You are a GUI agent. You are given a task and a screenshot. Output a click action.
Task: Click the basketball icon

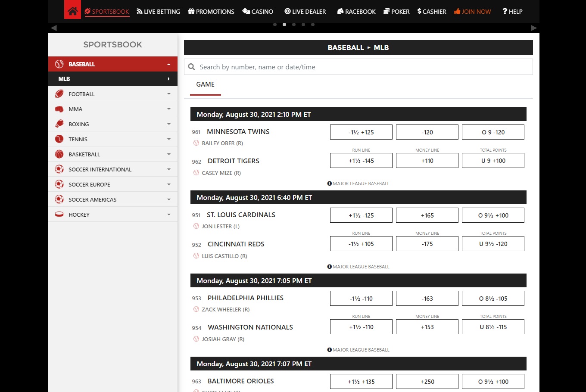click(59, 154)
